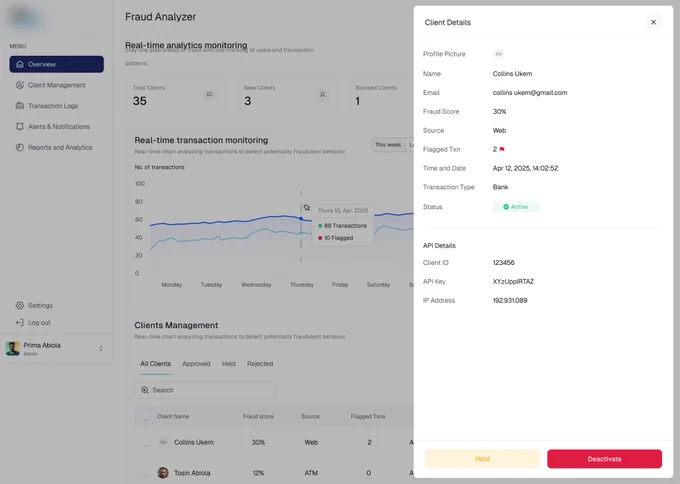Click the Active status badge

[516, 207]
